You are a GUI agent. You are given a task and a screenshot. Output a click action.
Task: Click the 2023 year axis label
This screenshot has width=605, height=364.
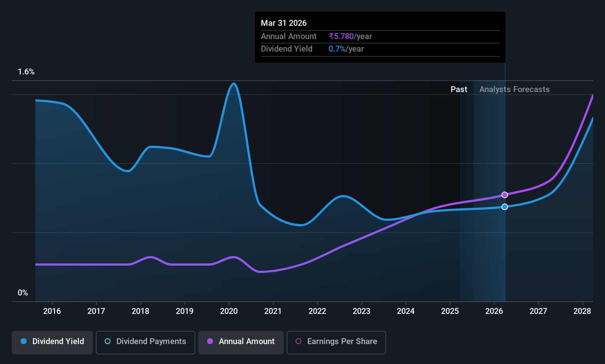point(361,311)
